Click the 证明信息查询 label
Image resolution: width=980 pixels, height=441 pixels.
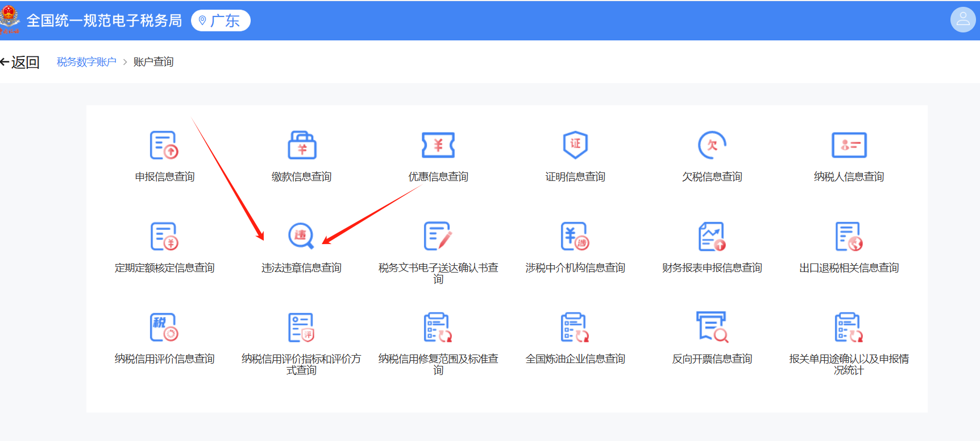(575, 177)
